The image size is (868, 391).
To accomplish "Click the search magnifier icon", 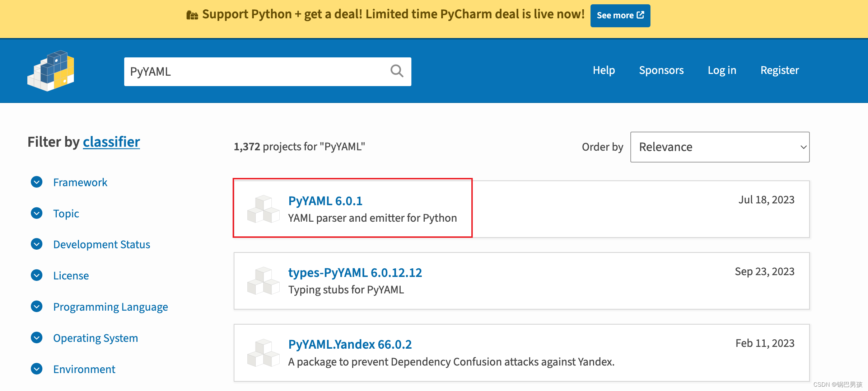I will pos(397,71).
